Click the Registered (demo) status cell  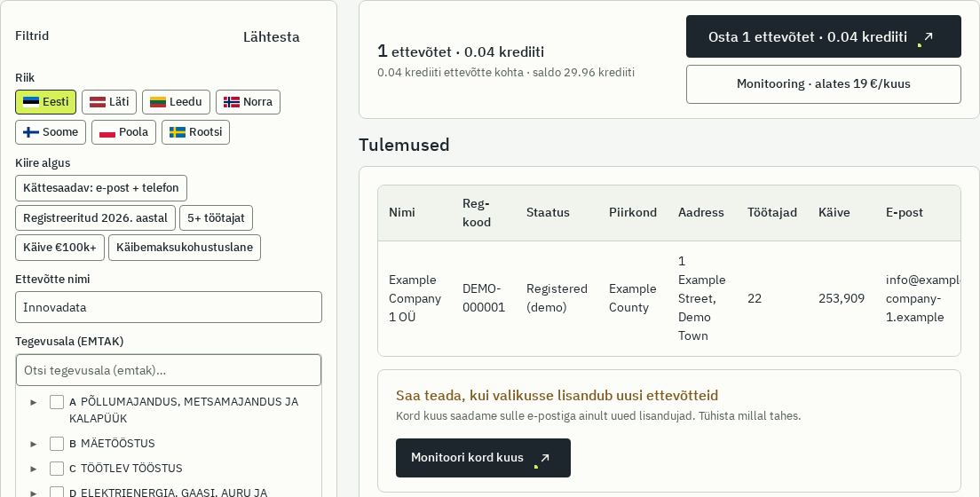pyautogui.click(x=557, y=298)
